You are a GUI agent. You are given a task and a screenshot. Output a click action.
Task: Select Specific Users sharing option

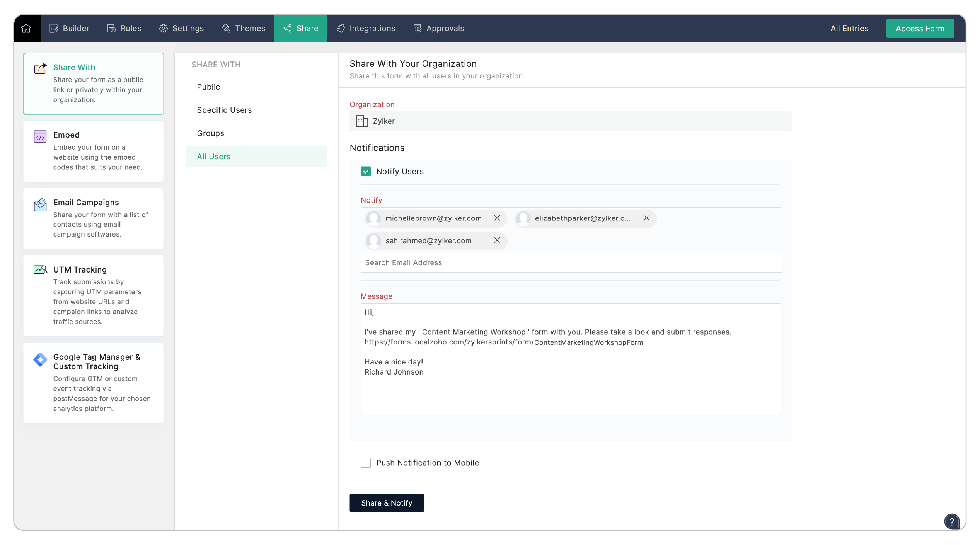coord(224,110)
